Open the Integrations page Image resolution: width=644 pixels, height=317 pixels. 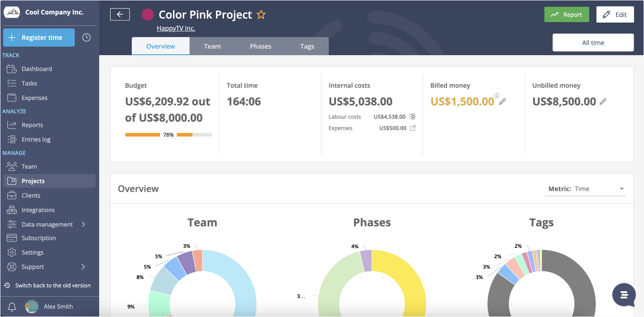tap(38, 209)
